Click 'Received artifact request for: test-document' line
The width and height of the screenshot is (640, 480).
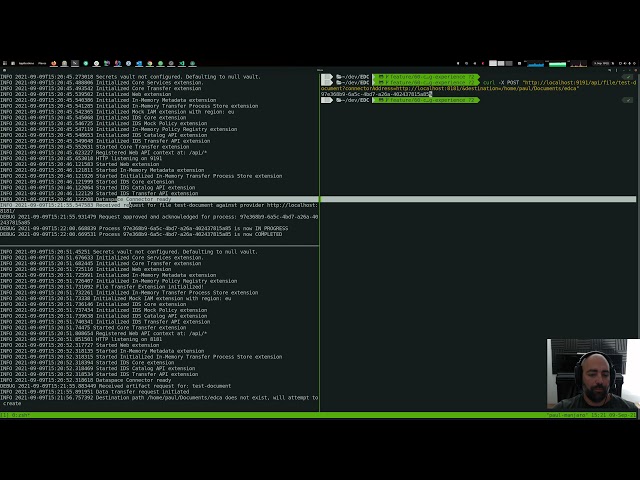pyautogui.click(x=116, y=386)
